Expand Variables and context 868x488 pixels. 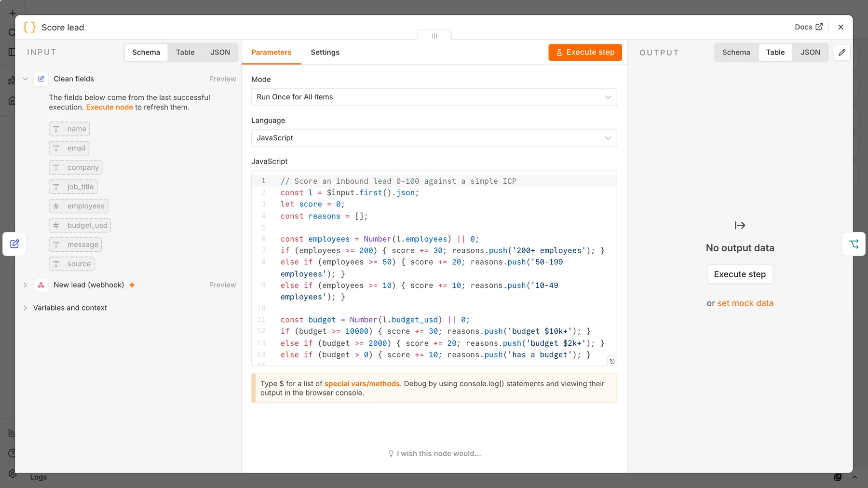coord(25,308)
